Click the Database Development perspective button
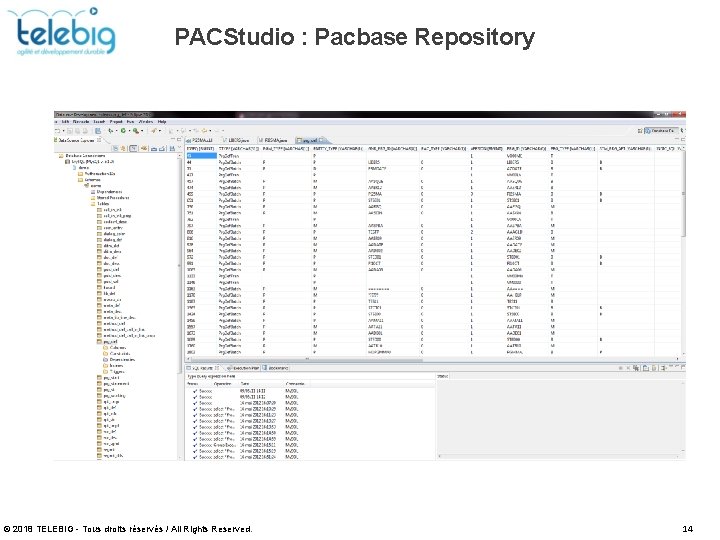This screenshot has height=540, width=720. [x=662, y=131]
